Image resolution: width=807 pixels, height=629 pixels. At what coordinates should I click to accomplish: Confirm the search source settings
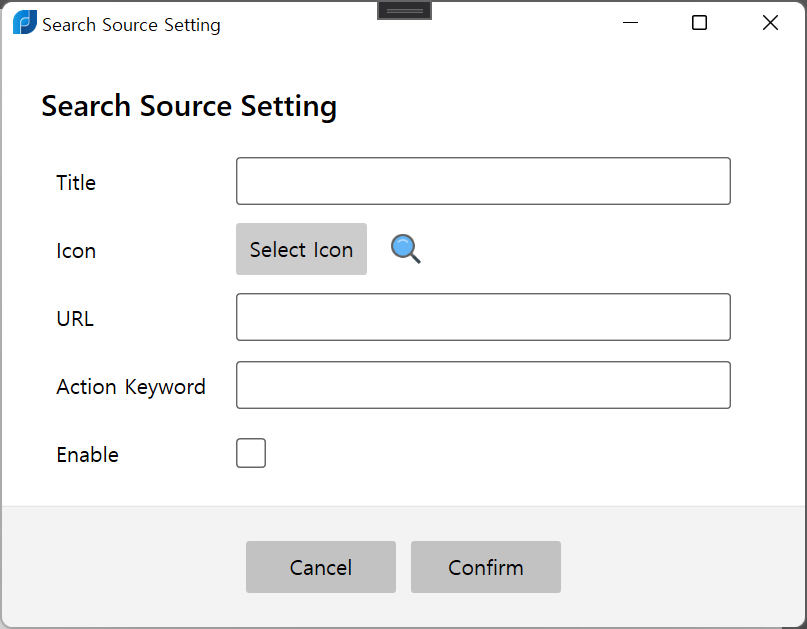[x=486, y=567]
